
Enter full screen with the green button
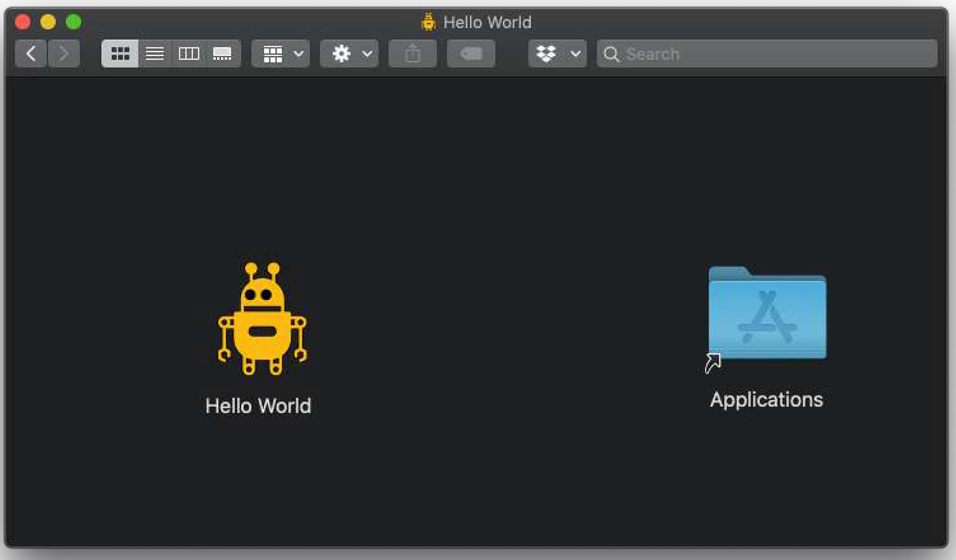[x=73, y=22]
